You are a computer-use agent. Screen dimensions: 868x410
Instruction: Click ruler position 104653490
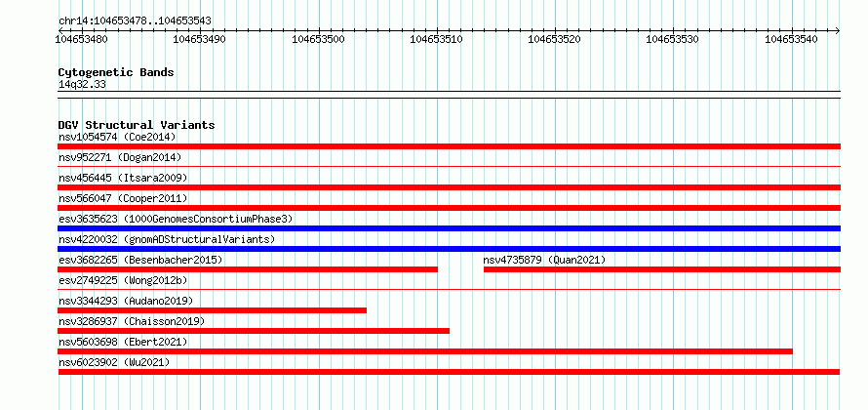[200, 39]
